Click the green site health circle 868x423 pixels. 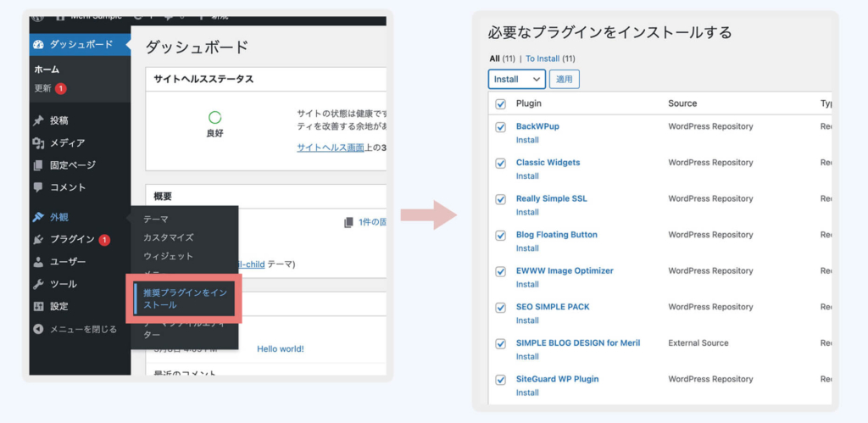(214, 117)
